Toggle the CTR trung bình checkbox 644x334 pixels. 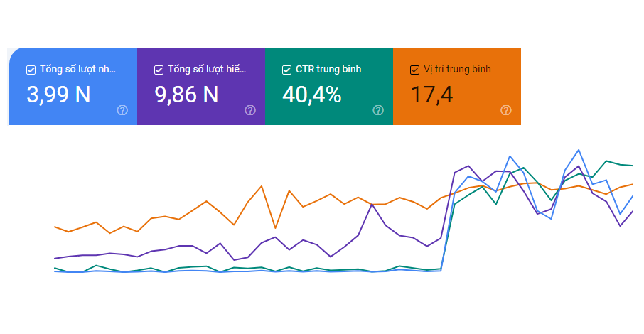tap(286, 70)
